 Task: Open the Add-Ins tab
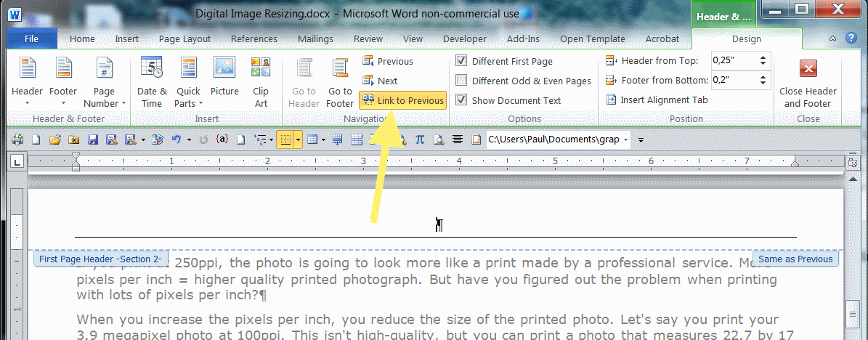click(x=523, y=39)
